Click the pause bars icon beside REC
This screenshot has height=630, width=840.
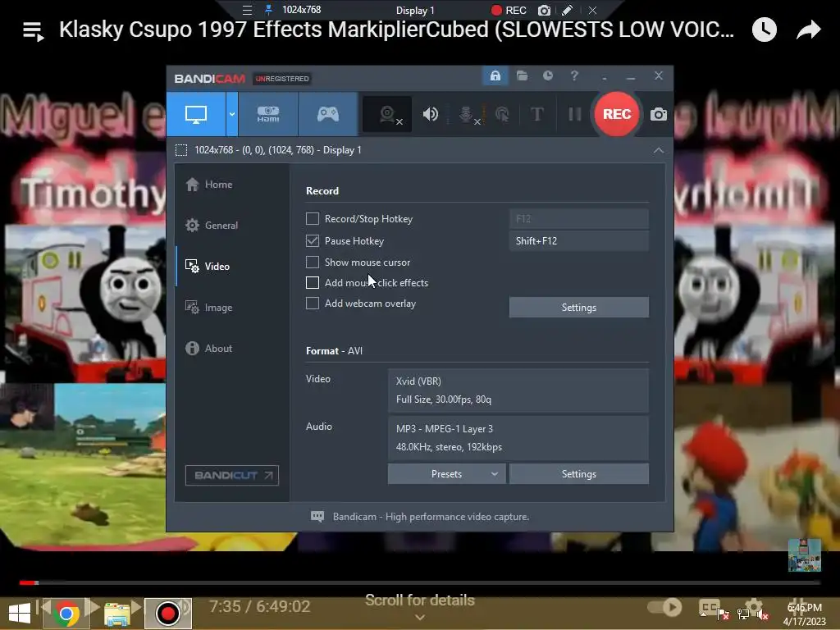pyautogui.click(x=574, y=114)
